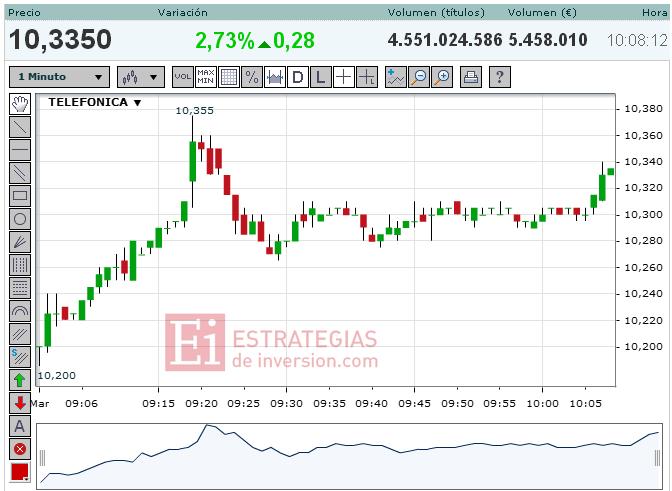
Task: Select the horizontal retracement lines tool
Action: click(x=20, y=288)
